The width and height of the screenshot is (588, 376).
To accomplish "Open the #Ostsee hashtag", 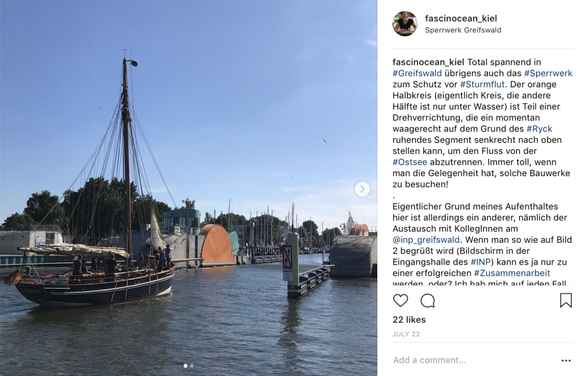I will [409, 162].
